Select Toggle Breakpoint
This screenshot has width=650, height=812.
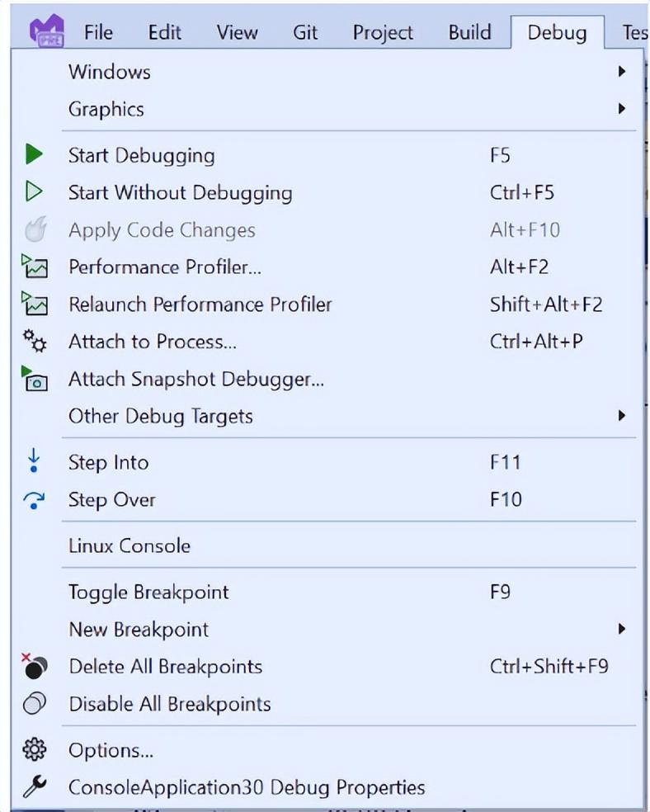(x=327, y=592)
